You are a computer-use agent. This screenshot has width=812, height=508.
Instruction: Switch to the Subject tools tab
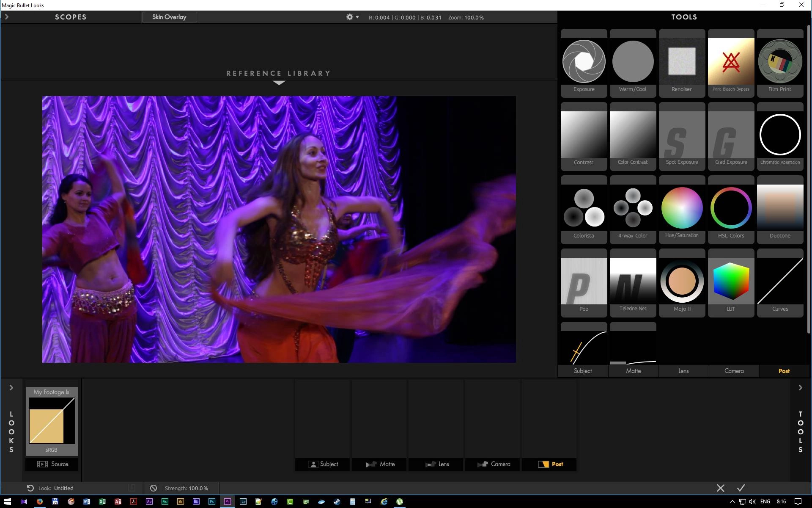pyautogui.click(x=583, y=371)
